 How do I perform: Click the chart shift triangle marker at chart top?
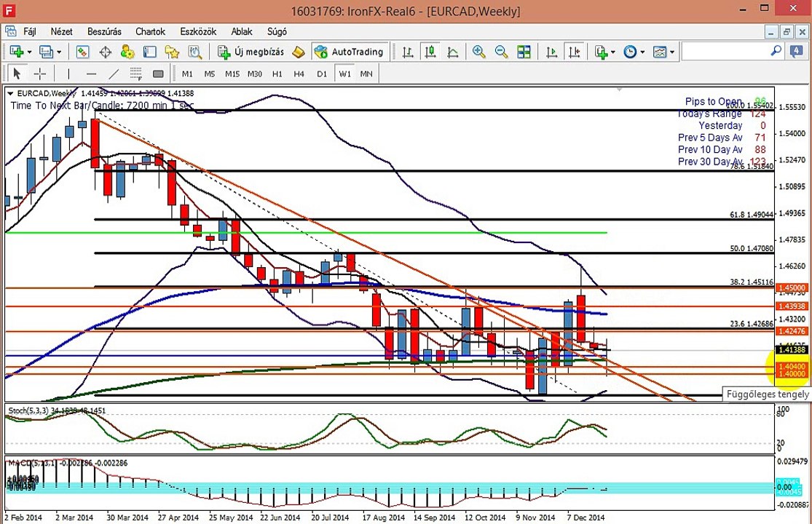[x=619, y=90]
